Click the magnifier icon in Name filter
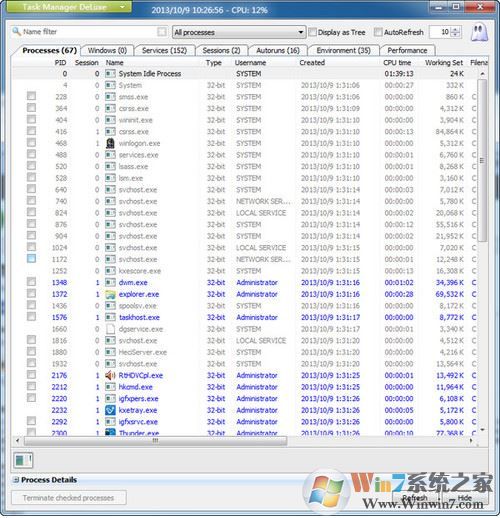The width and height of the screenshot is (500, 518). tap(16, 32)
